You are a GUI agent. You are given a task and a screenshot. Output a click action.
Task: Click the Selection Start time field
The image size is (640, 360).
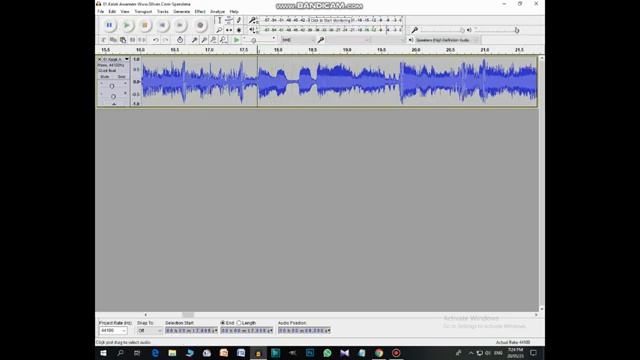191,330
